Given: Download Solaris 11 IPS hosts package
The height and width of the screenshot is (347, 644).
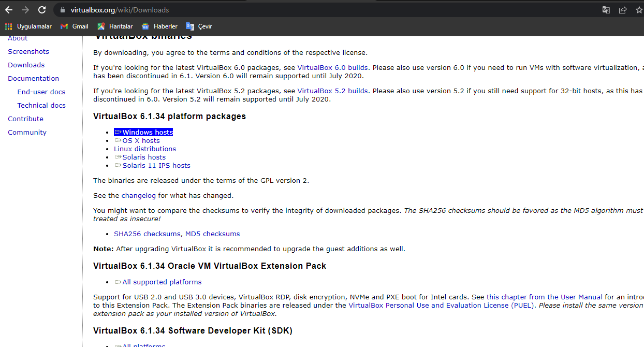Looking at the screenshot, I should pyautogui.click(x=152, y=165).
